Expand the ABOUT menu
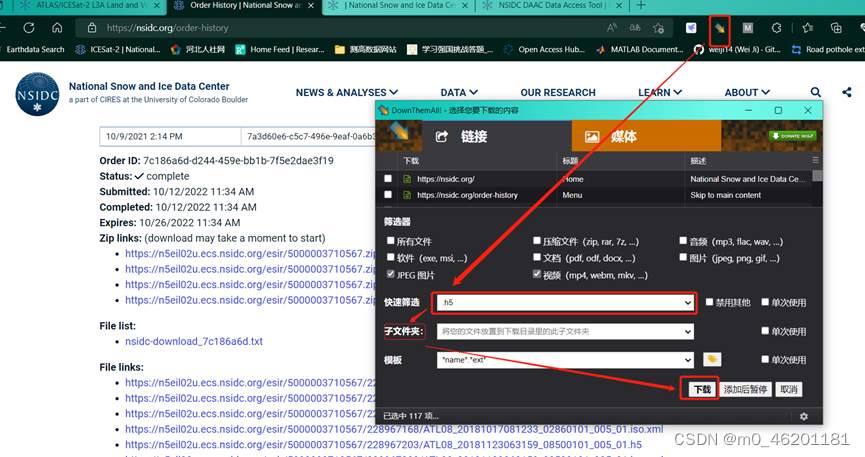The height and width of the screenshot is (457, 865). click(x=747, y=92)
